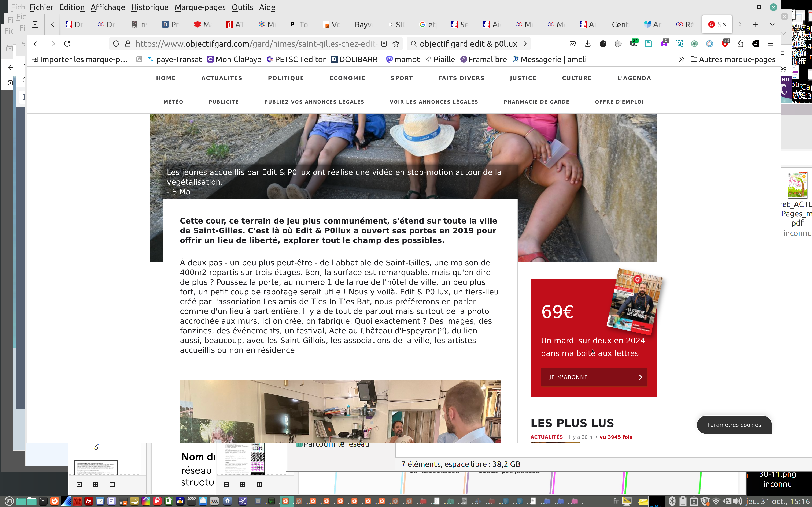The image size is (812, 507).
Task: Open the Firefox downloads panel
Action: click(x=587, y=44)
